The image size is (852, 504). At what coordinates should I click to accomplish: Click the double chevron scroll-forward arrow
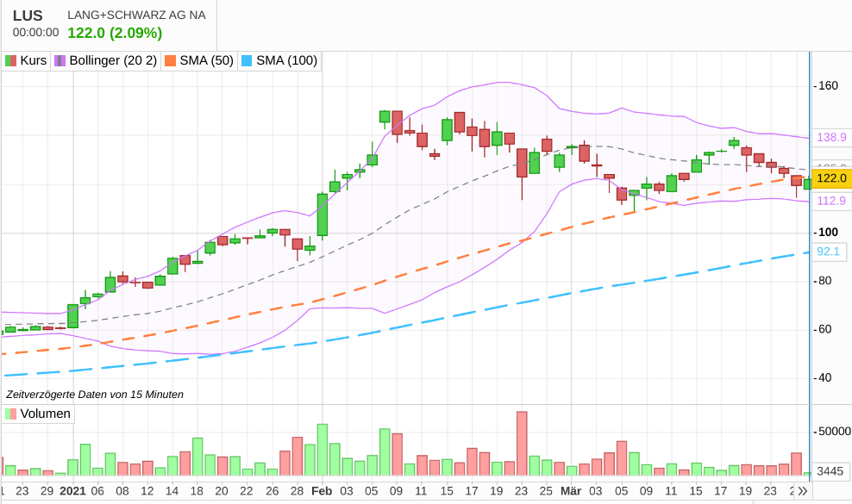[803, 492]
